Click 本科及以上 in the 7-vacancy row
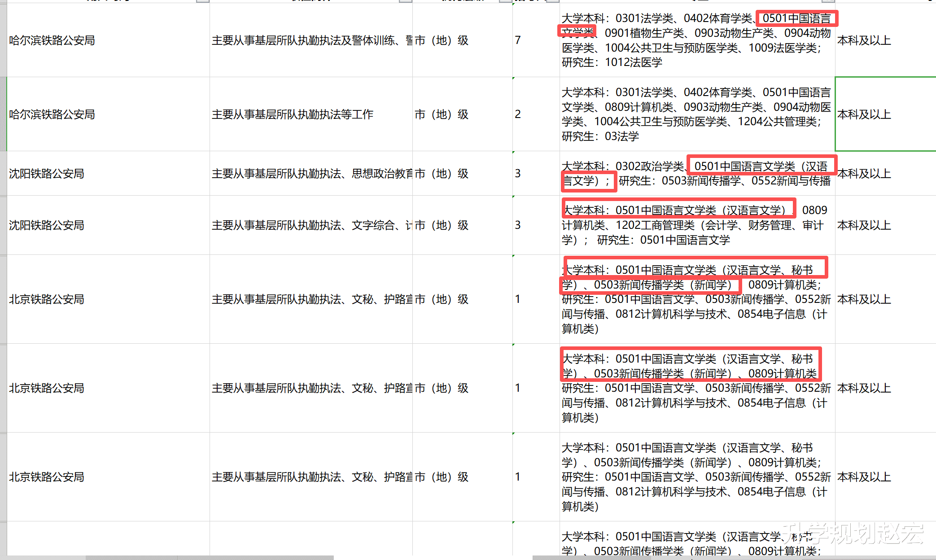Viewport: 936px width, 560px height. [x=864, y=40]
